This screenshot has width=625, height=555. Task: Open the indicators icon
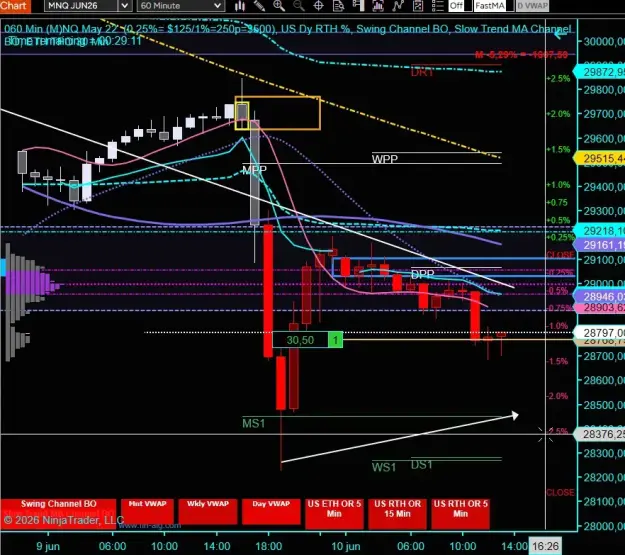click(x=378, y=6)
